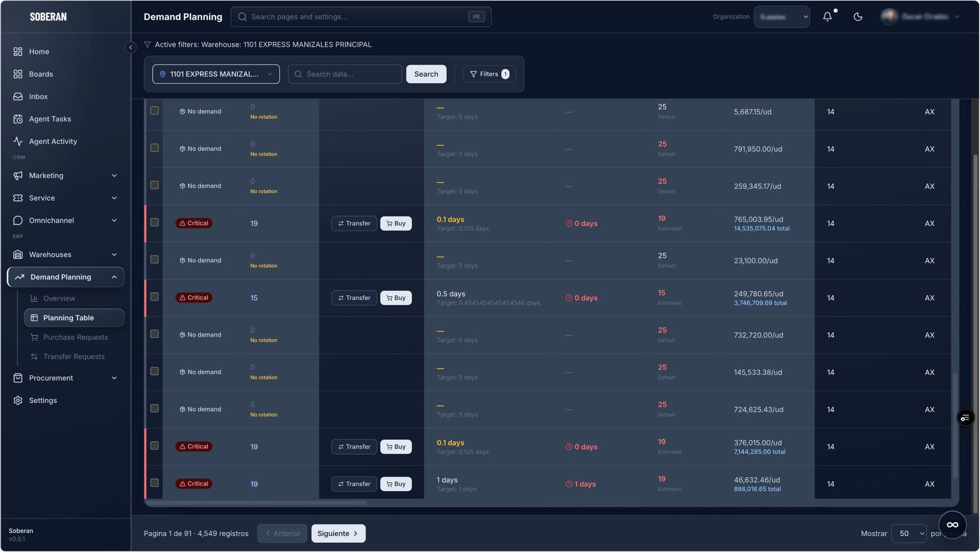The image size is (980, 552).
Task: Click the Settings gear icon
Action: [18, 401]
